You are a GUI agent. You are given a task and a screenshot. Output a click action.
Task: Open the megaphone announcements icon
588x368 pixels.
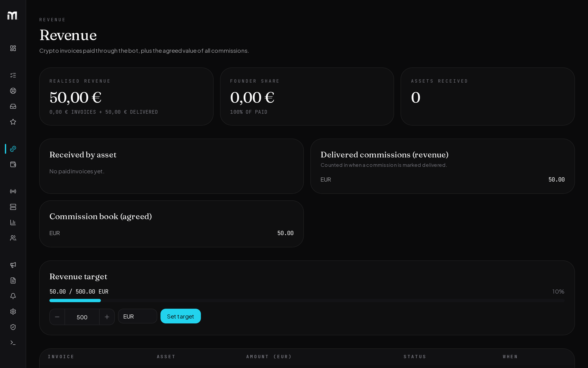[13, 265]
